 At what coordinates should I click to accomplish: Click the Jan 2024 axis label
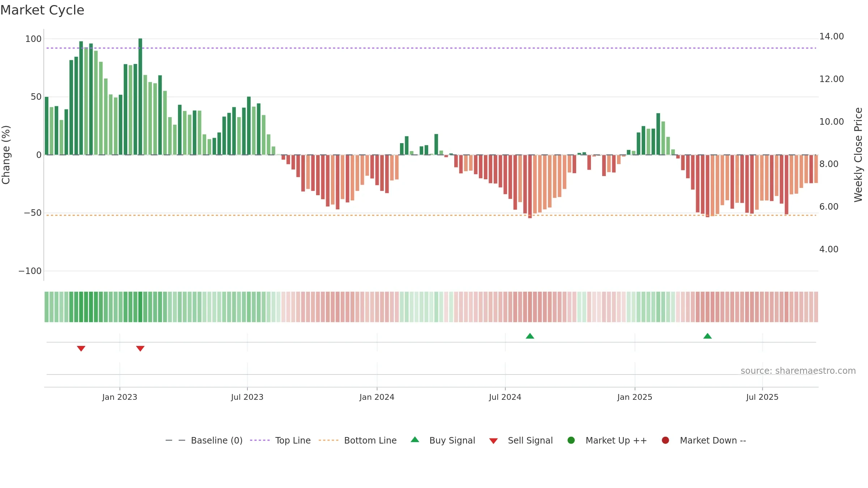click(x=377, y=397)
